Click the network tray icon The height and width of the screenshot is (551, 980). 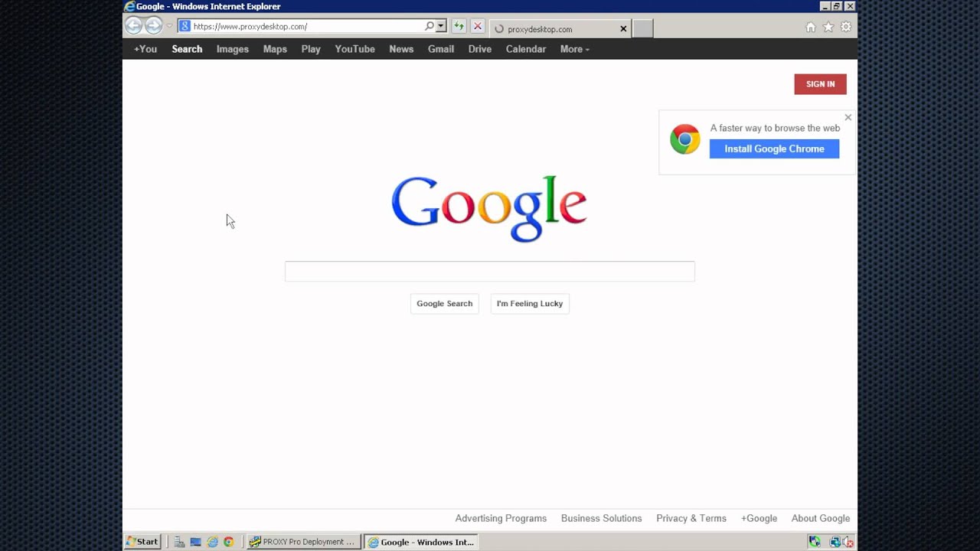[835, 542]
